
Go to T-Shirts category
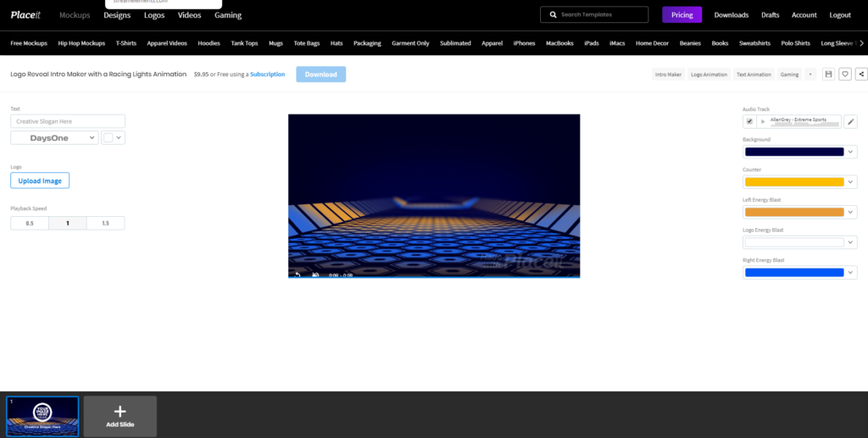pyautogui.click(x=126, y=43)
